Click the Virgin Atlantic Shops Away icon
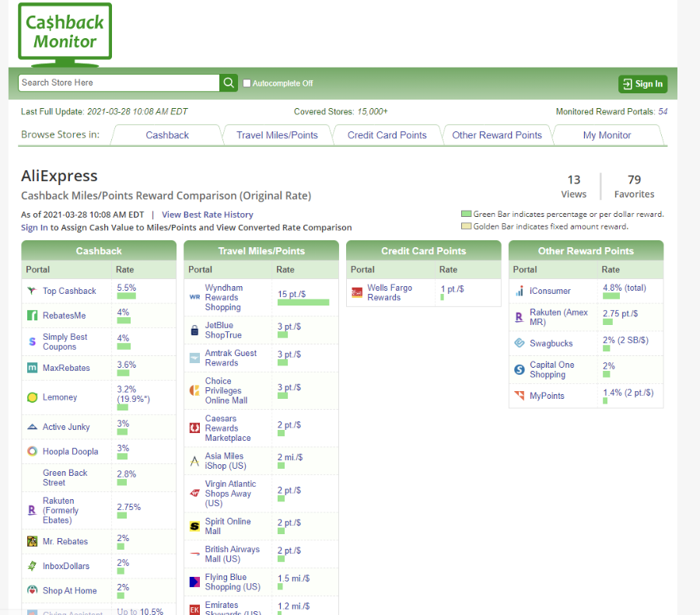Viewport: 700px width, 615px height. [x=194, y=493]
